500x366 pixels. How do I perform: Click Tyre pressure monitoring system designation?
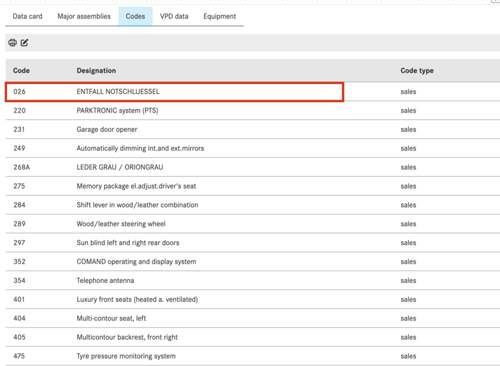[x=126, y=356]
